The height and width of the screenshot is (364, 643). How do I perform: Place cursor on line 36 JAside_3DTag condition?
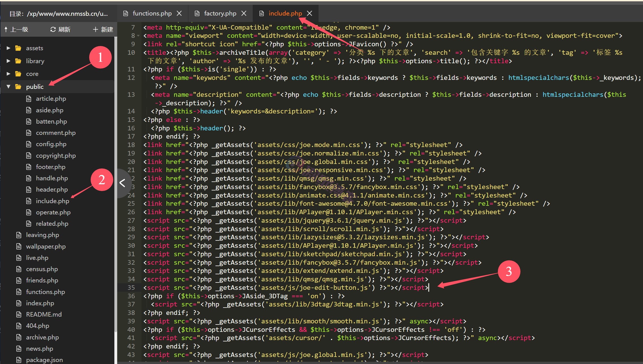(x=244, y=296)
